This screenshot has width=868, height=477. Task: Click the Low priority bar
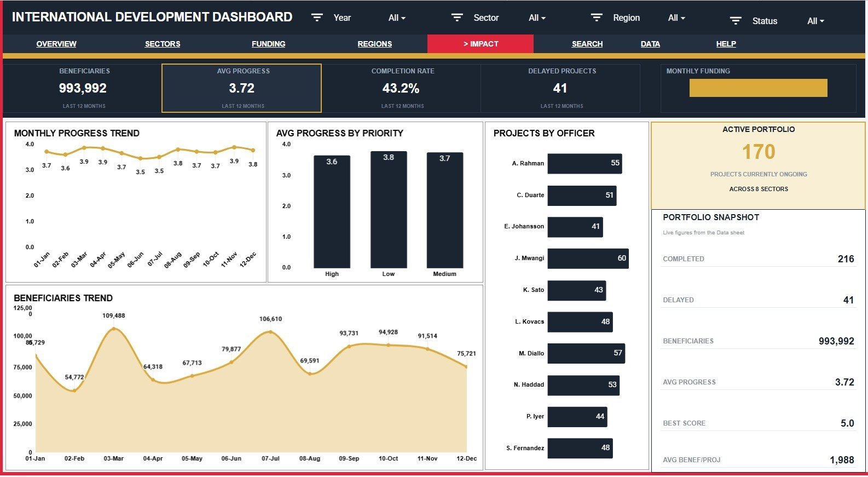[x=389, y=209]
